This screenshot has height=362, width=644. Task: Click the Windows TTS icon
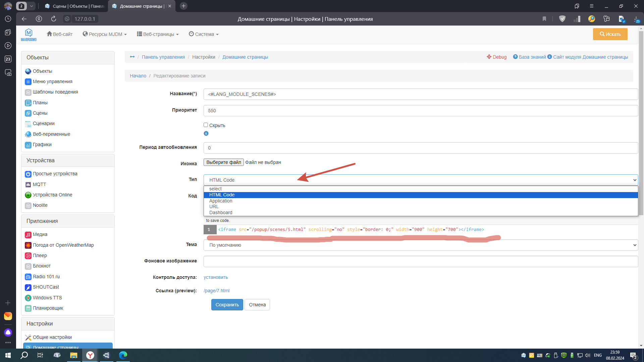click(x=28, y=298)
